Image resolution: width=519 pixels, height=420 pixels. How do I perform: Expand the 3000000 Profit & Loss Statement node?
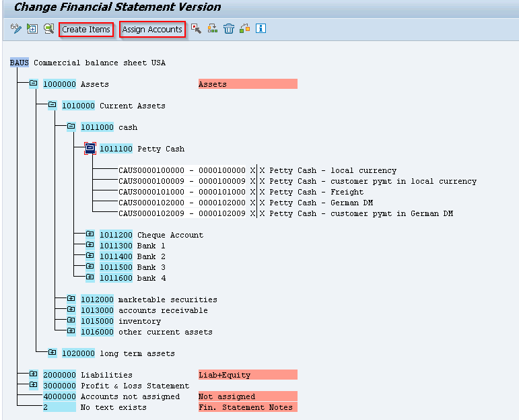pos(34,384)
